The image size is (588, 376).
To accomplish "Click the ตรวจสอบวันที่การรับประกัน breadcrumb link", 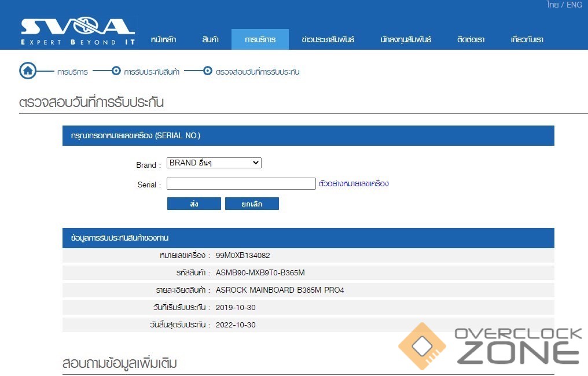I will 258,72.
